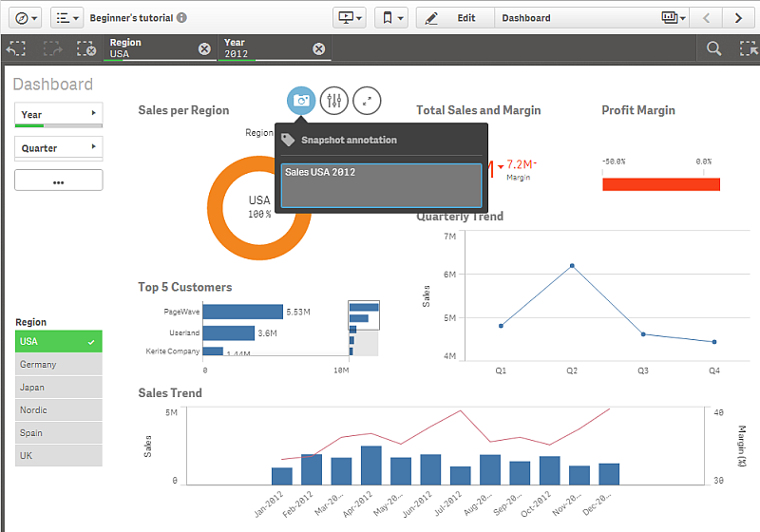Open the search selections magnifier
Image resolution: width=760 pixels, height=532 pixels.
tap(713, 48)
